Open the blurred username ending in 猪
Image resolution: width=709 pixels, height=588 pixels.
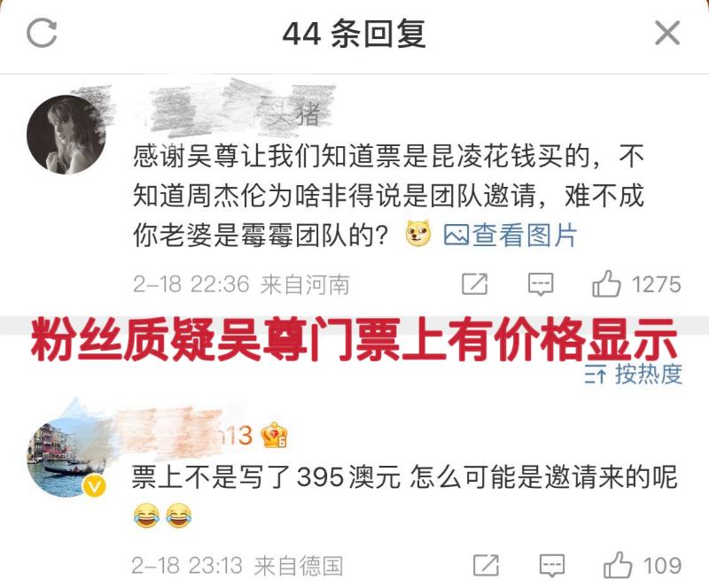pos(235,111)
